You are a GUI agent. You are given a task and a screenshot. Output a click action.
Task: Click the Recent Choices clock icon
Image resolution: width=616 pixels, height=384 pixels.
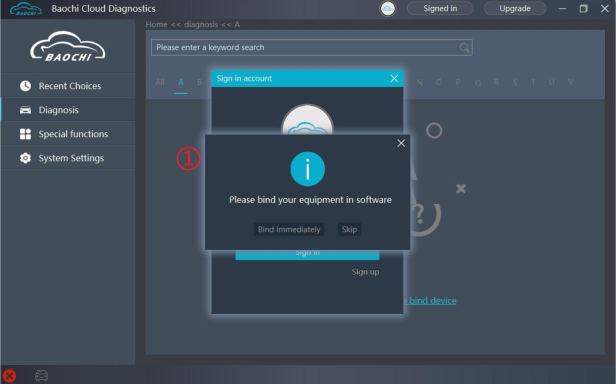pyautogui.click(x=26, y=86)
